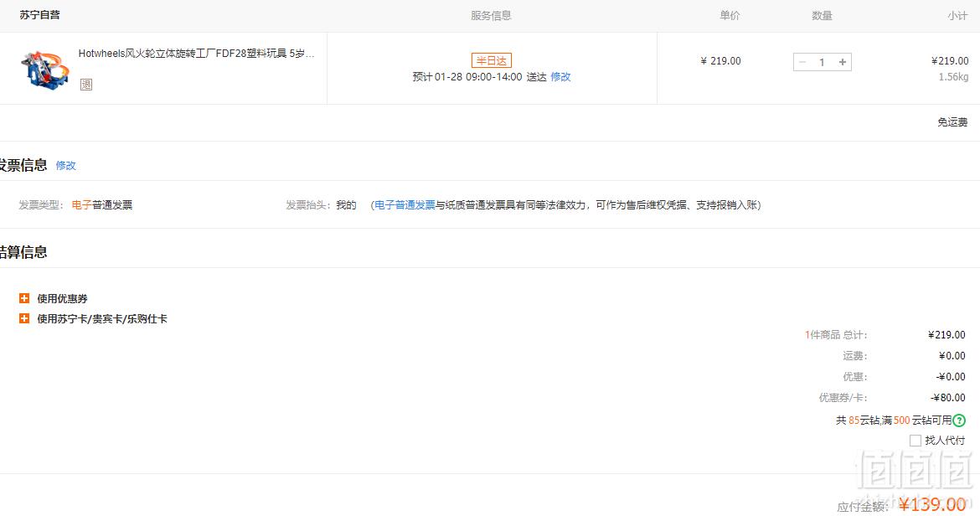This screenshot has height=516, width=980.
Task: Edit invoice info via 修改 link
Action: [65, 166]
